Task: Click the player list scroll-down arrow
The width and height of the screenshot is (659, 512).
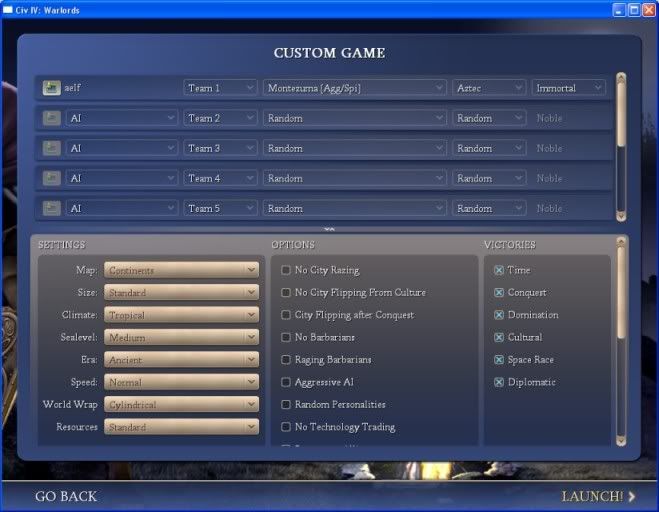Action: pyautogui.click(x=621, y=216)
